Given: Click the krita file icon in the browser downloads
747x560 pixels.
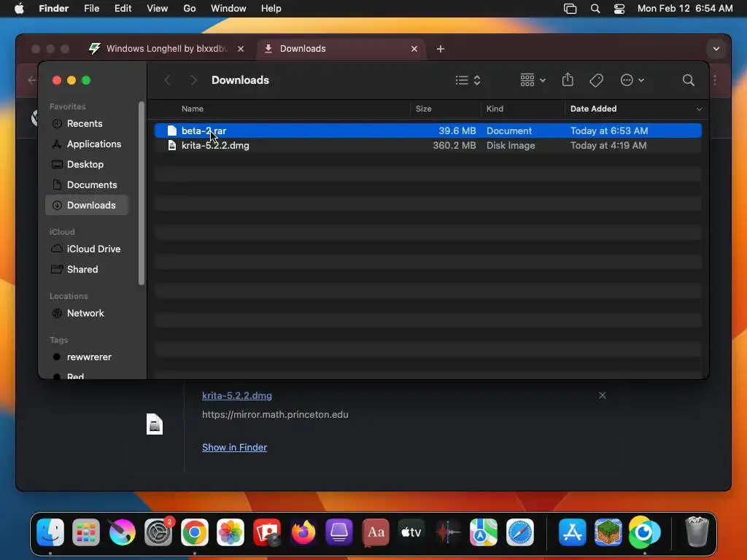Looking at the screenshot, I should (155, 424).
